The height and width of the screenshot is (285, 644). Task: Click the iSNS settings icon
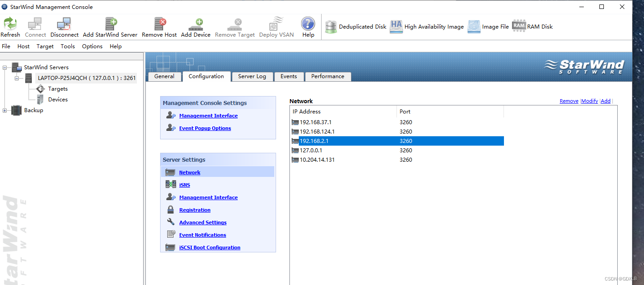tap(171, 184)
